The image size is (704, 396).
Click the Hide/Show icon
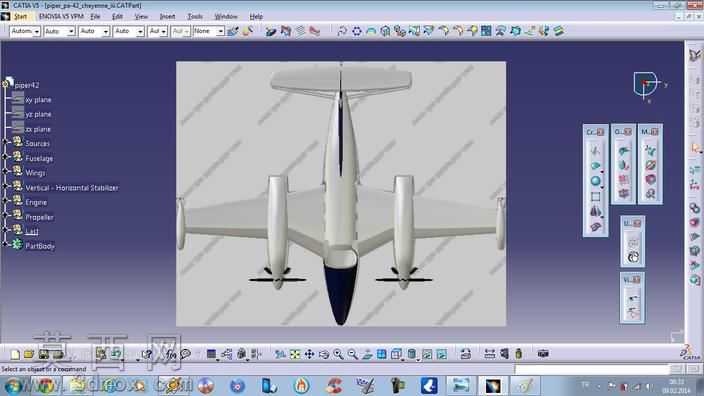[x=427, y=355]
